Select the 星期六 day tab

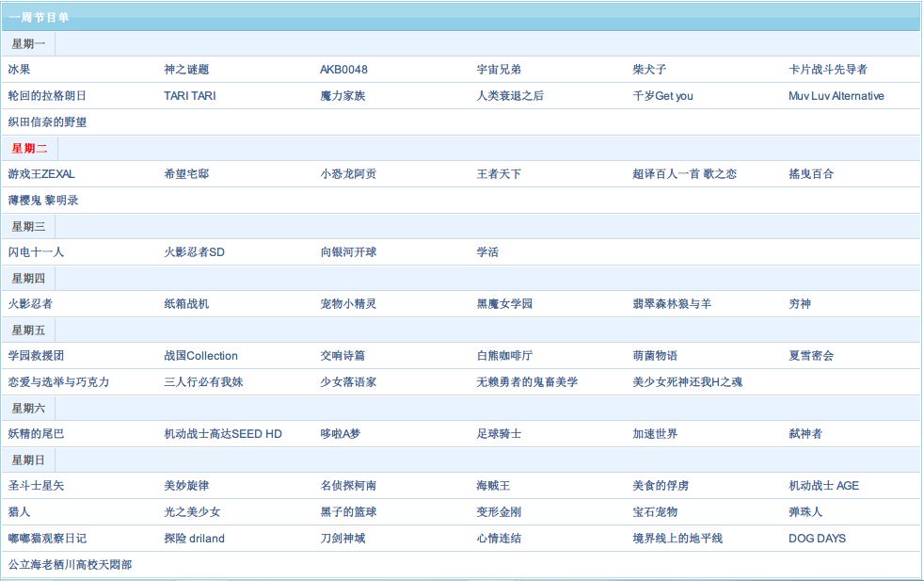(x=28, y=408)
